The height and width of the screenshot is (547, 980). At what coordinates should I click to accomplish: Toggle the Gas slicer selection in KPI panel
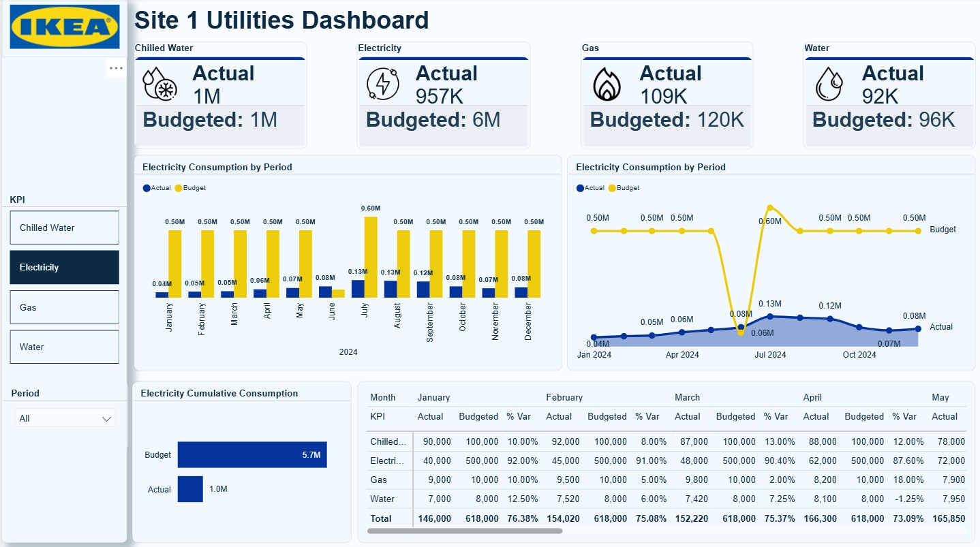pyautogui.click(x=64, y=307)
